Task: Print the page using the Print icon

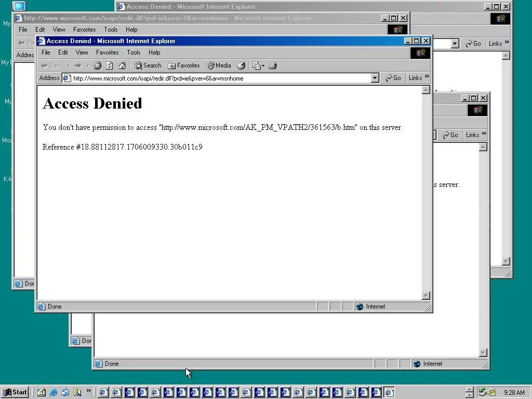Action: pos(273,65)
